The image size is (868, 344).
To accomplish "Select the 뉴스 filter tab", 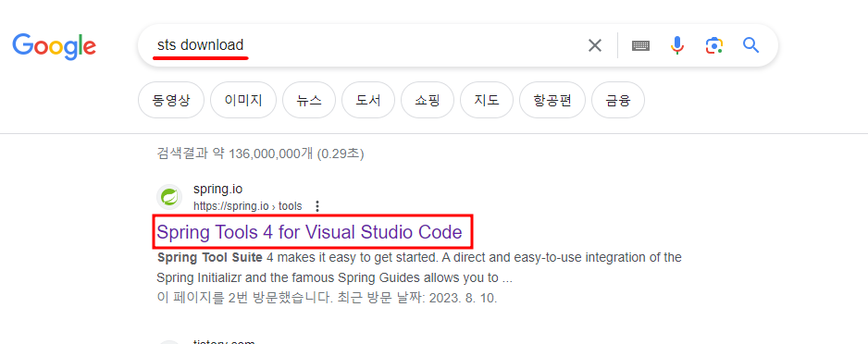I will pos(309,100).
